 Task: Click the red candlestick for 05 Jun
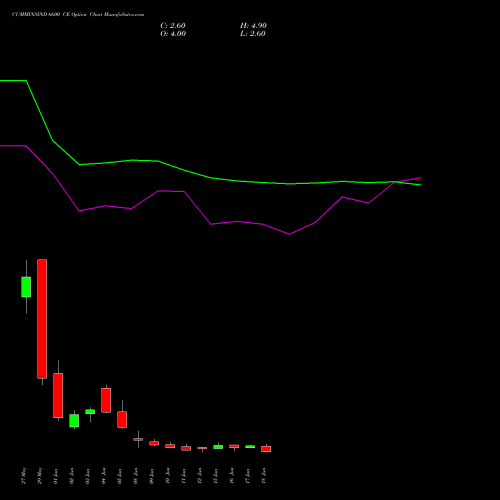(x=122, y=419)
